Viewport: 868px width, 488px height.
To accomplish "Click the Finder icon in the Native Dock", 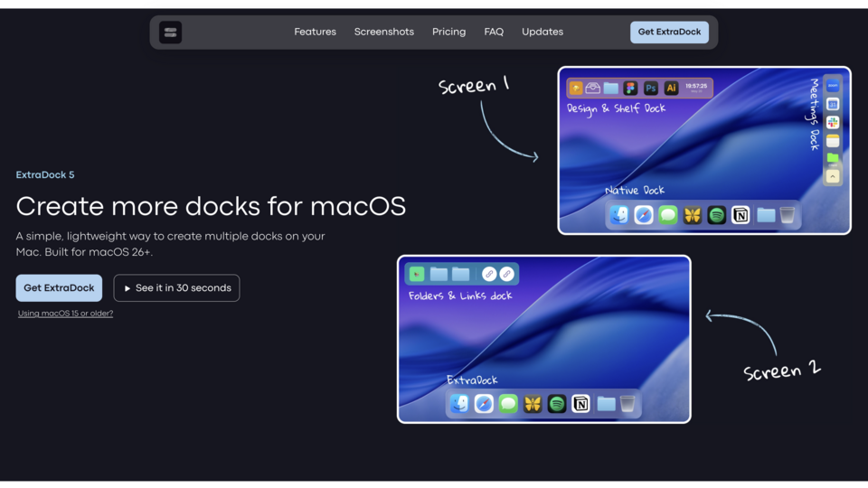I will pyautogui.click(x=618, y=215).
